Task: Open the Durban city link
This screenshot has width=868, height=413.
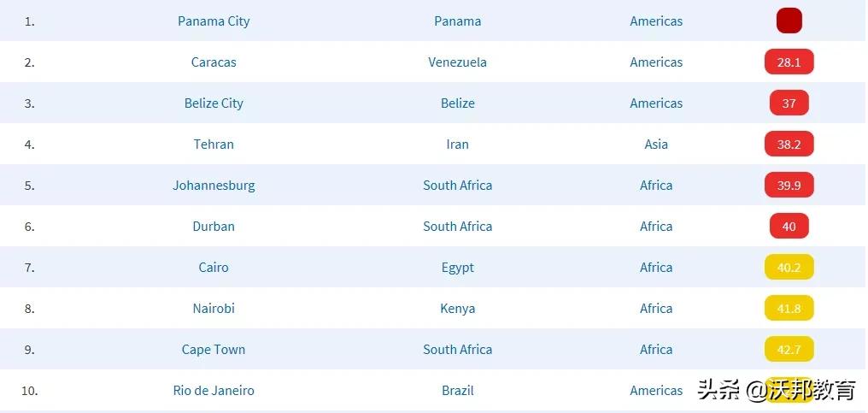Action: click(214, 227)
